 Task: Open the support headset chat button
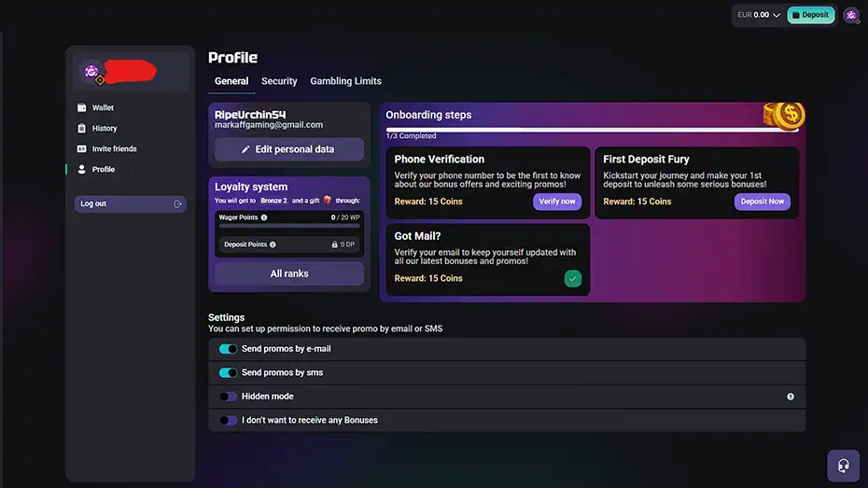(x=843, y=466)
